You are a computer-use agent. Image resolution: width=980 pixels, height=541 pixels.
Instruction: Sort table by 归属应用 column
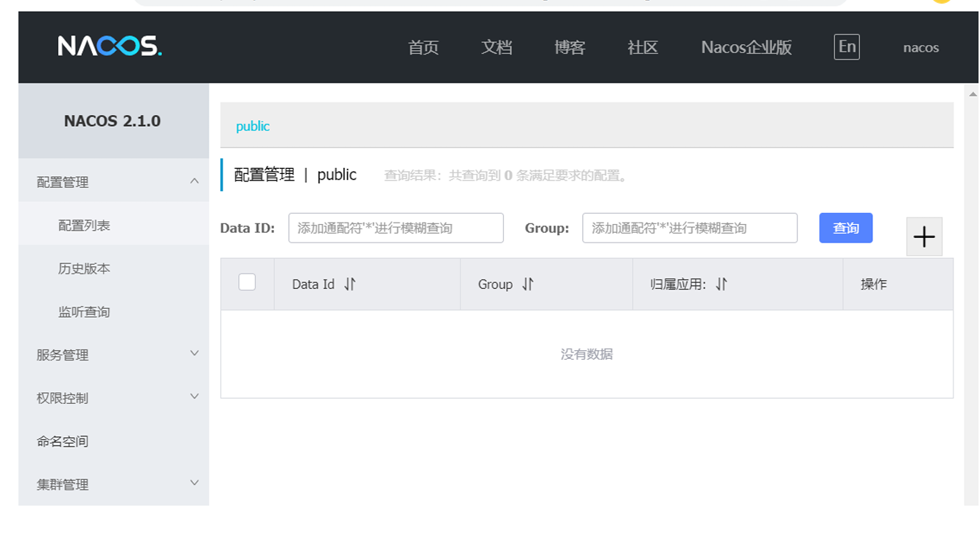tap(721, 285)
